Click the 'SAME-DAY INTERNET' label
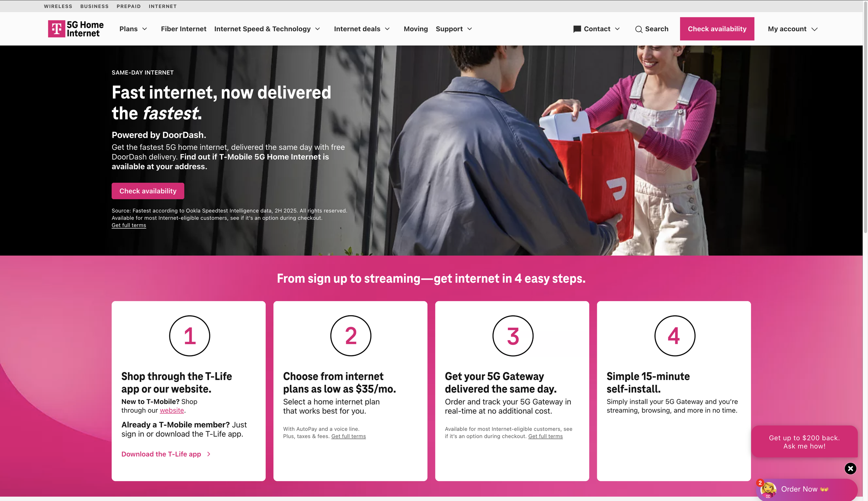868x501 pixels. click(143, 73)
